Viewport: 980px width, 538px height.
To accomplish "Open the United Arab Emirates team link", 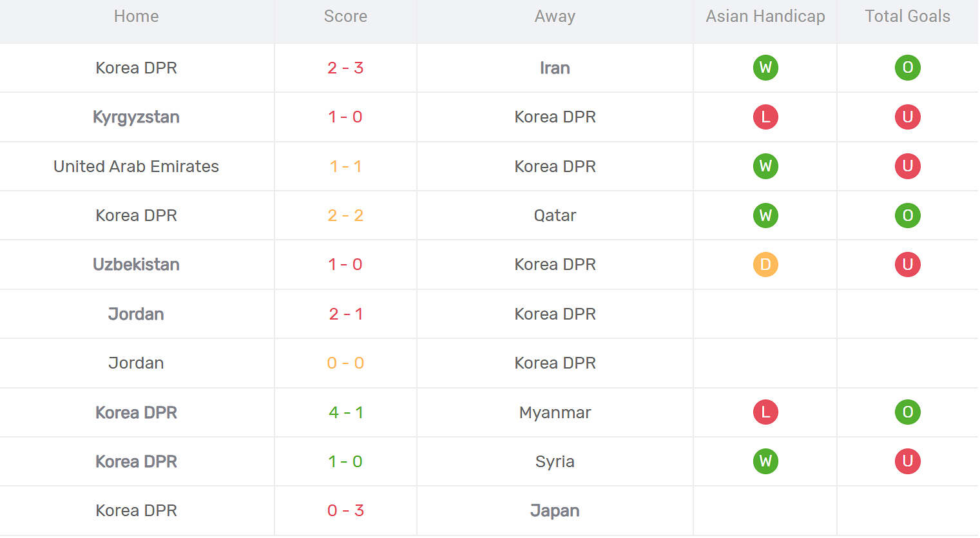I will (x=136, y=166).
